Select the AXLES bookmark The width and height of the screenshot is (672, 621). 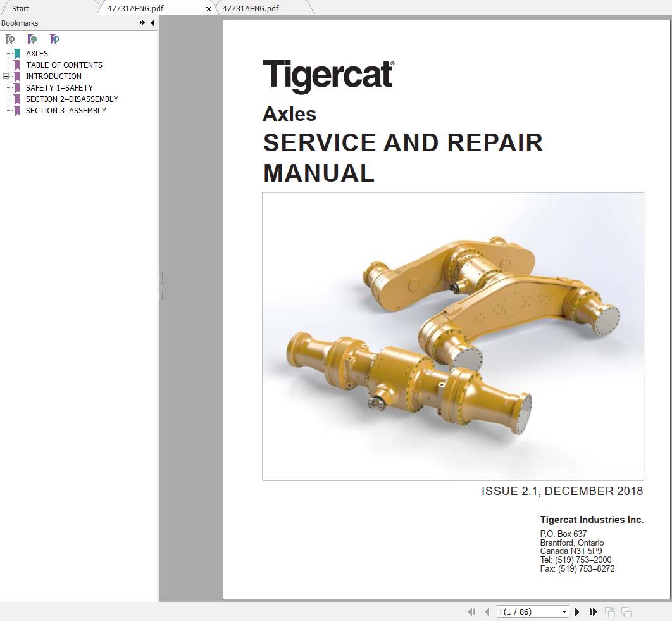[x=36, y=53]
